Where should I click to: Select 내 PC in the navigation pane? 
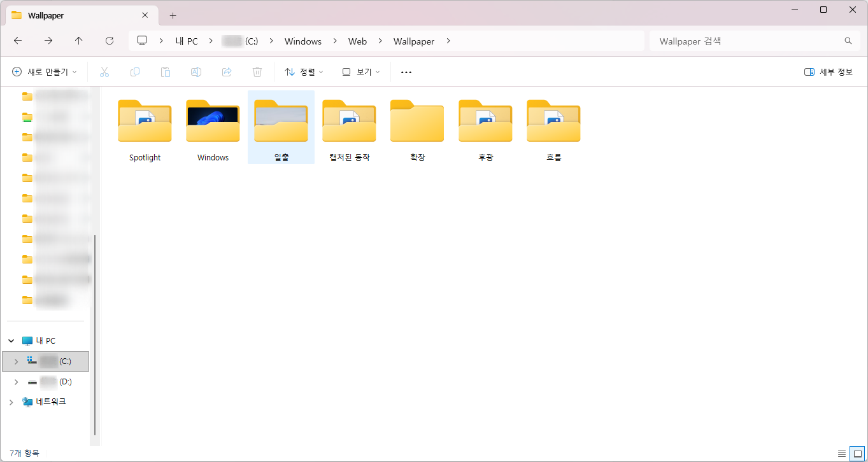46,341
